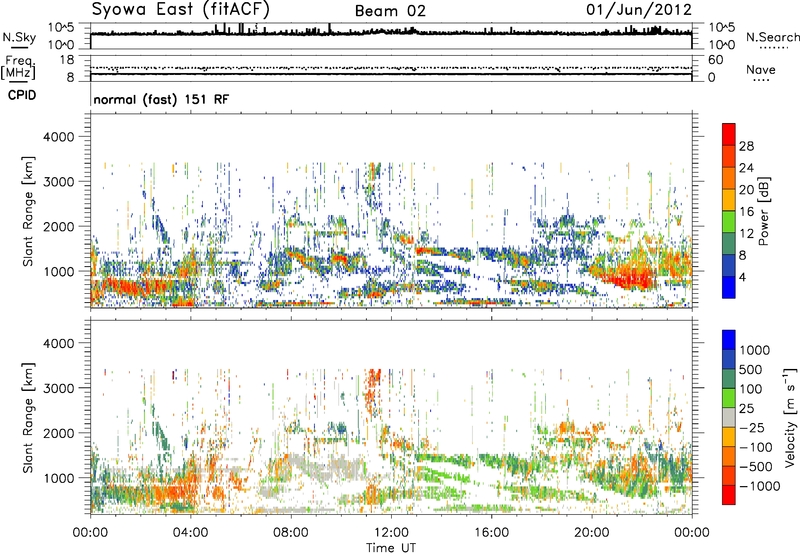The image size is (800, 554).
Task: Select the dark green 100–500 Velocity segment
Action: 729,379
